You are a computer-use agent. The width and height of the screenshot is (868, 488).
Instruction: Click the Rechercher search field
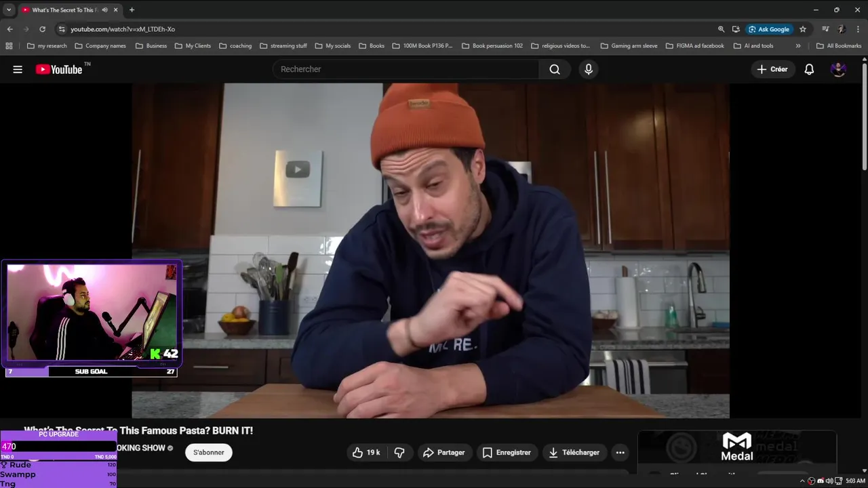pyautogui.click(x=407, y=69)
